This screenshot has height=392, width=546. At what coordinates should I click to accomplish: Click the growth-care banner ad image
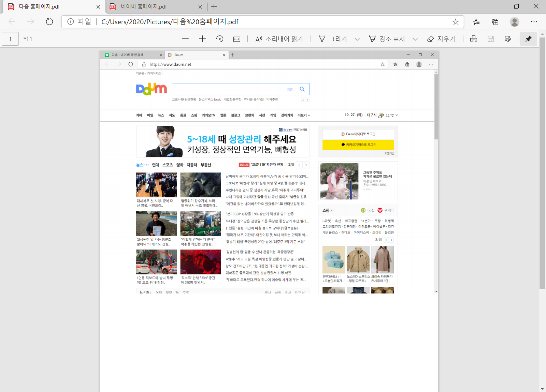pyautogui.click(x=223, y=141)
